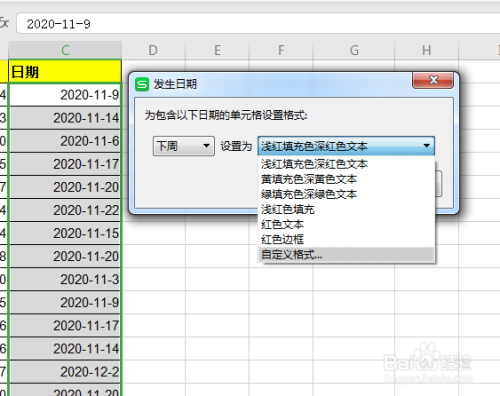The height and width of the screenshot is (396, 500).
Task: Click the fx insert function icon
Action: pyautogui.click(x=4, y=23)
